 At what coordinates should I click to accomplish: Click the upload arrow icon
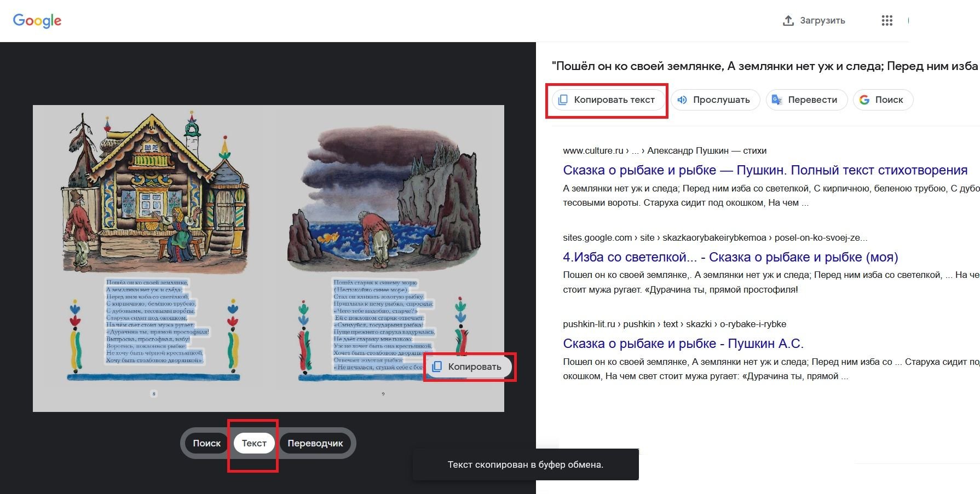(x=788, y=21)
